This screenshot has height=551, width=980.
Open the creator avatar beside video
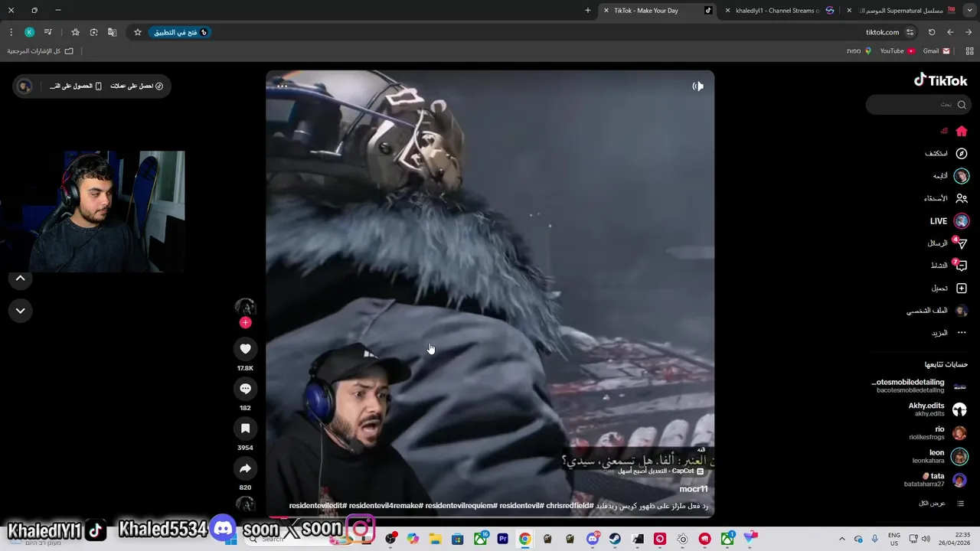(245, 308)
